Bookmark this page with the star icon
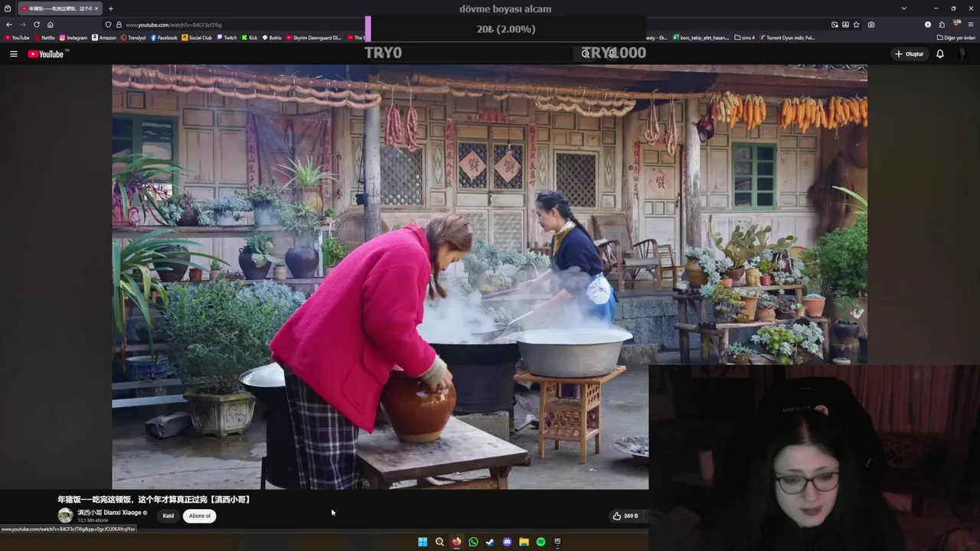 pyautogui.click(x=856, y=24)
